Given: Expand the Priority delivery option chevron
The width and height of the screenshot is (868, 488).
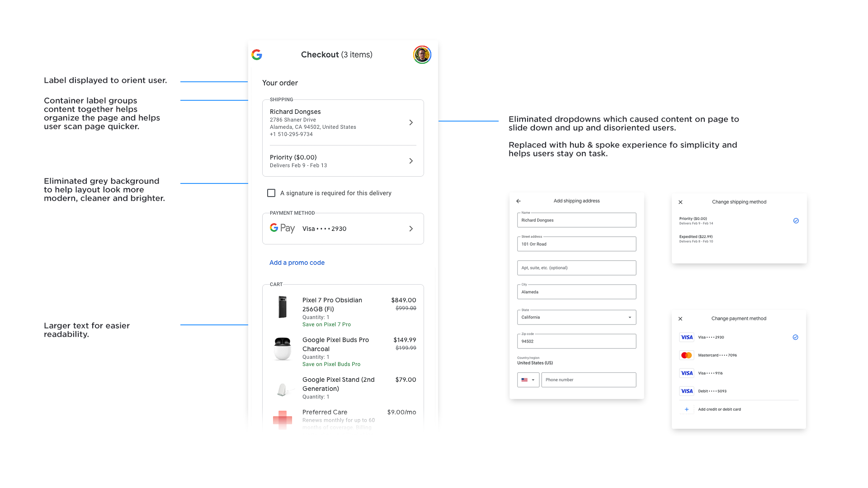Looking at the screenshot, I should pyautogui.click(x=411, y=161).
